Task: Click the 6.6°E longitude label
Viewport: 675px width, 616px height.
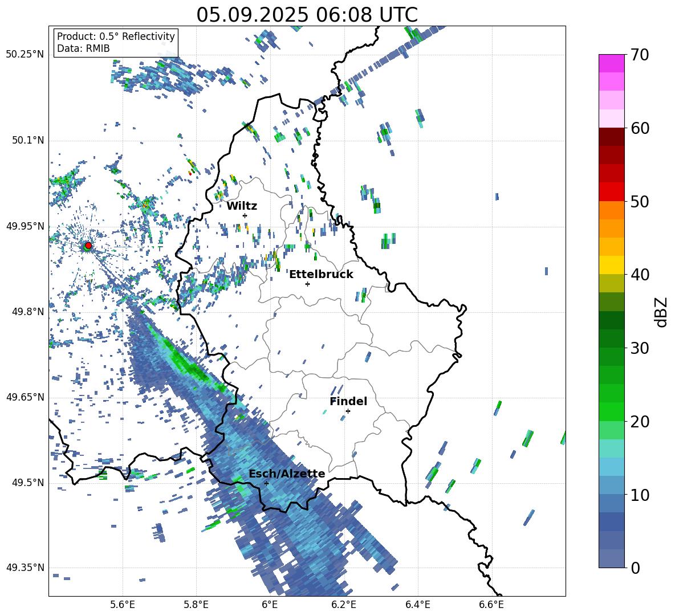Action: (x=491, y=605)
